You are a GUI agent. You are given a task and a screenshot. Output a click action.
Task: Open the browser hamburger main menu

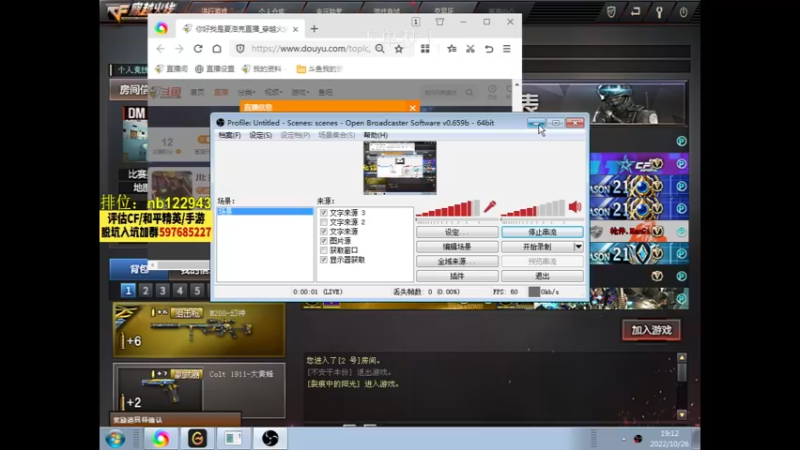(x=507, y=49)
